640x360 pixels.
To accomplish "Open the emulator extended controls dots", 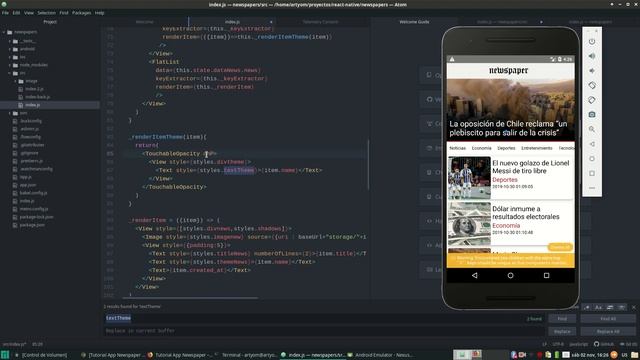I will click(x=592, y=188).
